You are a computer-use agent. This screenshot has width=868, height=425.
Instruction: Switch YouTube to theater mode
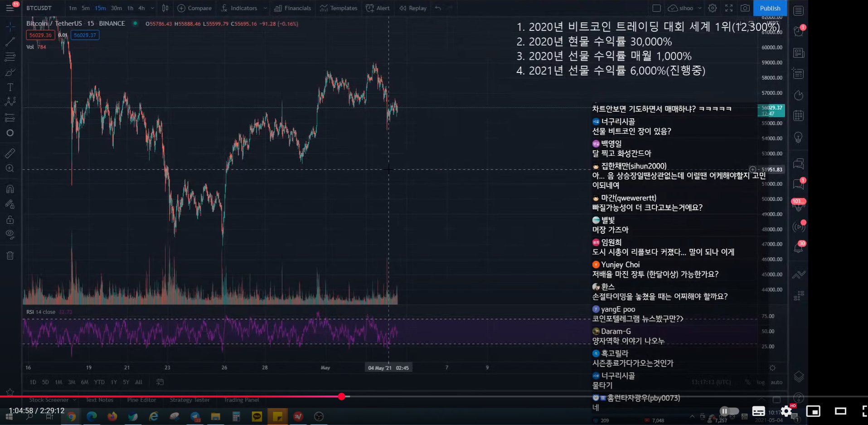pyautogui.click(x=840, y=411)
